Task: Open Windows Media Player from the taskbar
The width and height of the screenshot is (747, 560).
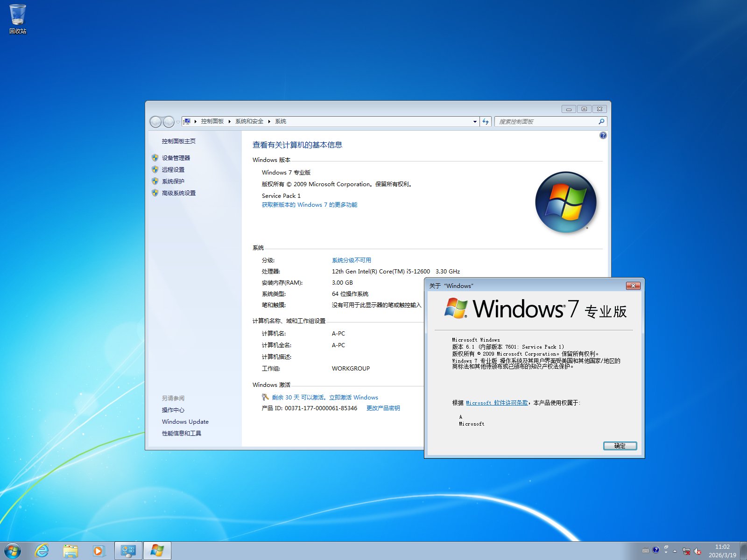Action: (x=99, y=551)
